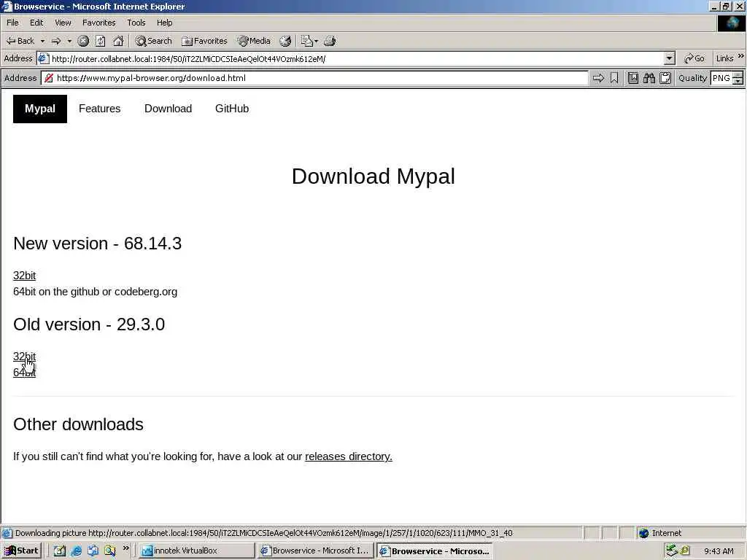This screenshot has height=560, width=747.
Task: Open the Media pane from toolbar
Action: tap(254, 41)
